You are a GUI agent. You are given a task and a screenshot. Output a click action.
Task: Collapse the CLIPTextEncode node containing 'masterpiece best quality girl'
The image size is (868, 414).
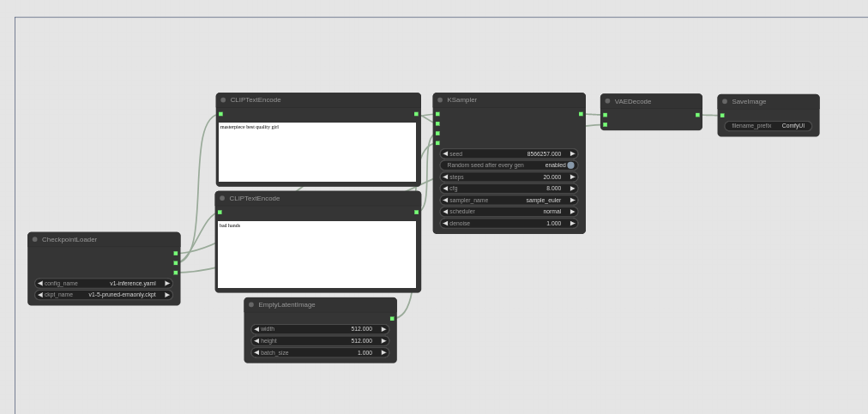(x=223, y=99)
